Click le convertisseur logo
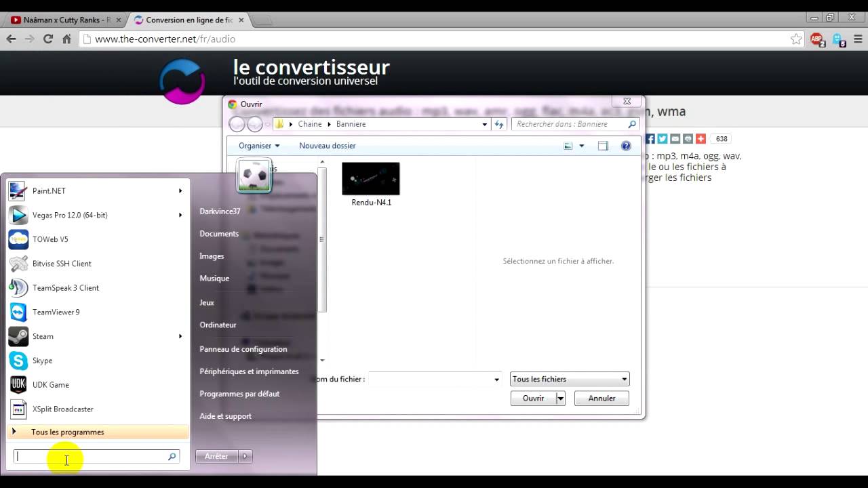Screen dimensions: 868x488 coord(182,81)
